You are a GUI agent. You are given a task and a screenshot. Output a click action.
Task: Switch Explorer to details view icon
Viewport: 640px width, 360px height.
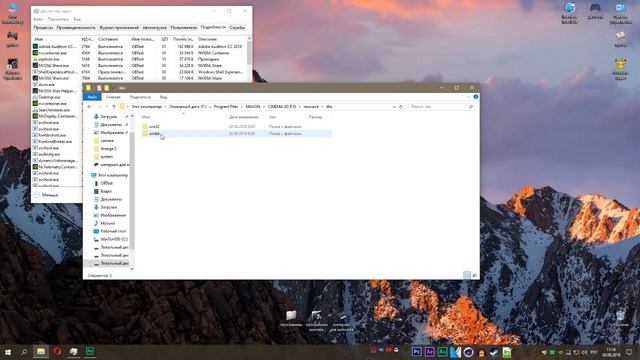point(467,275)
